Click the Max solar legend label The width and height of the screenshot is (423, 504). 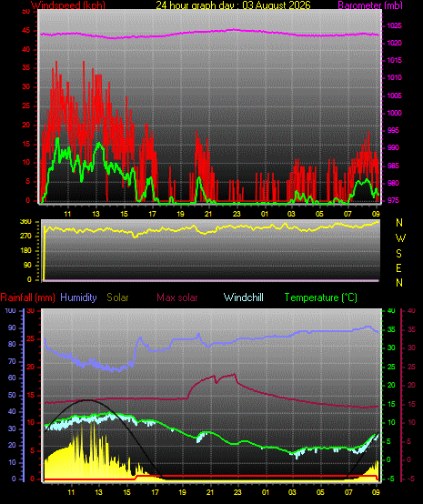[x=177, y=297]
